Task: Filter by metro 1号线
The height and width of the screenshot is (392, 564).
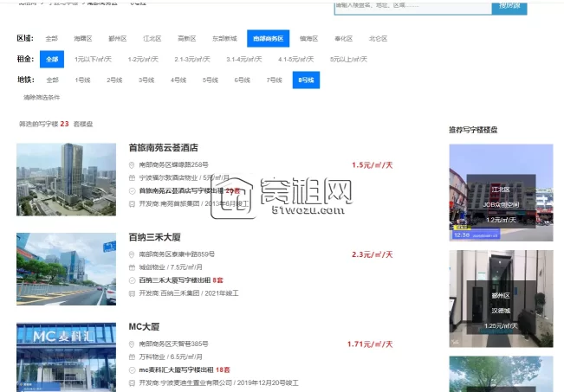Action: [x=82, y=80]
